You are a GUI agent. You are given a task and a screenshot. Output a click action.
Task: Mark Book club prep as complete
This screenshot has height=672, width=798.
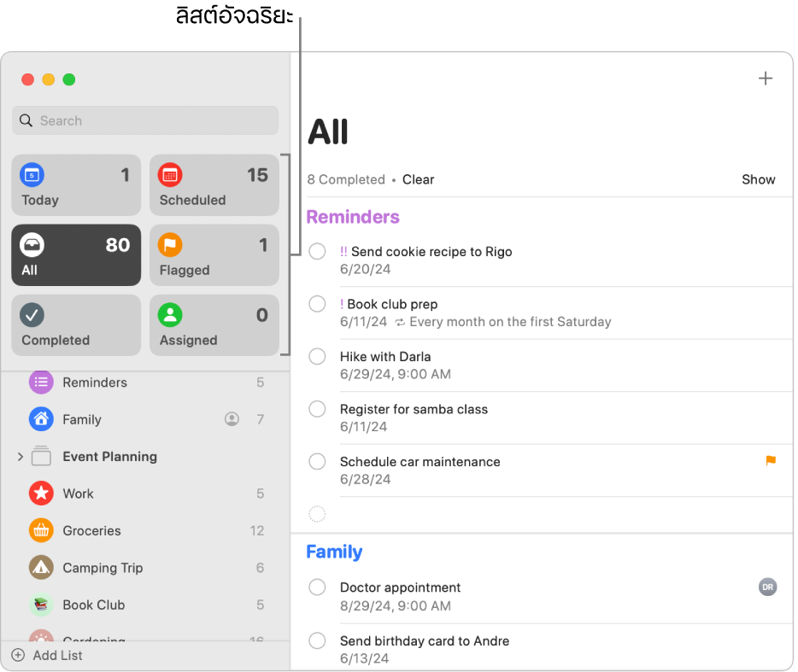(x=317, y=304)
